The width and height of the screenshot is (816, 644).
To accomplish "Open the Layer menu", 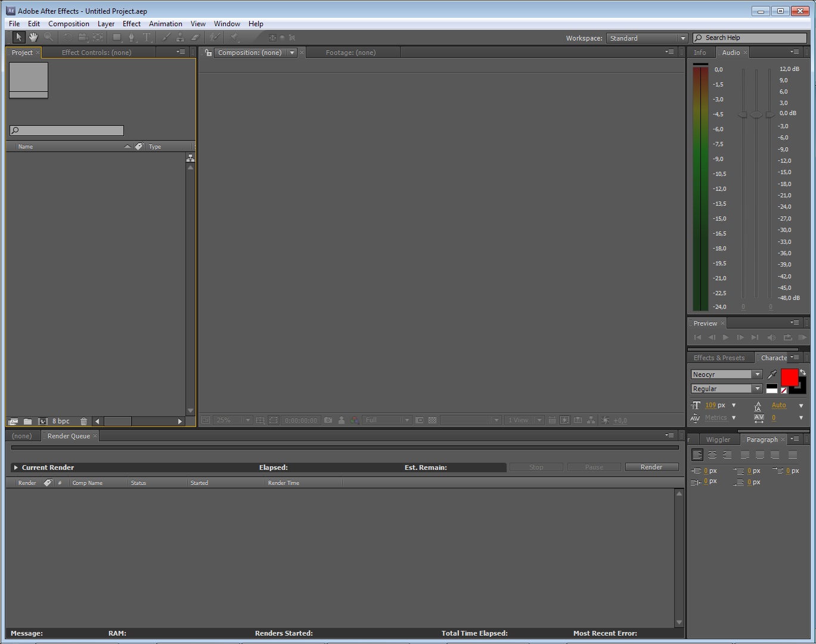I will pos(106,24).
